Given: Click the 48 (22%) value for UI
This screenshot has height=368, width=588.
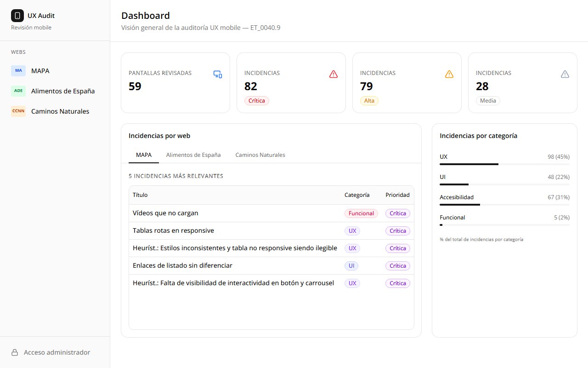Looking at the screenshot, I should 559,177.
